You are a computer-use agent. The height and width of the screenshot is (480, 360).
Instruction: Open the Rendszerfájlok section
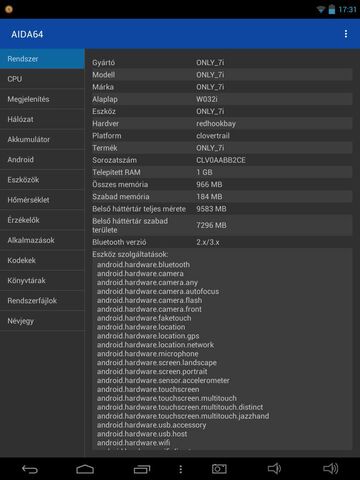pos(42,301)
